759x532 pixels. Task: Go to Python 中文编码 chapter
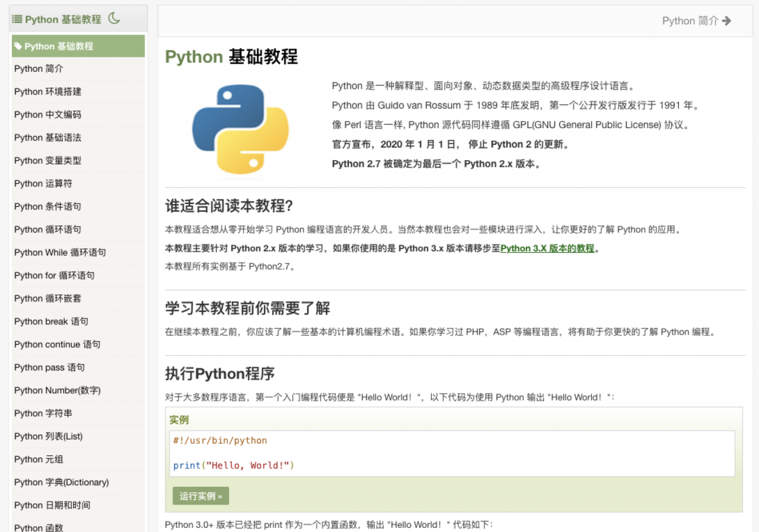[x=48, y=114]
